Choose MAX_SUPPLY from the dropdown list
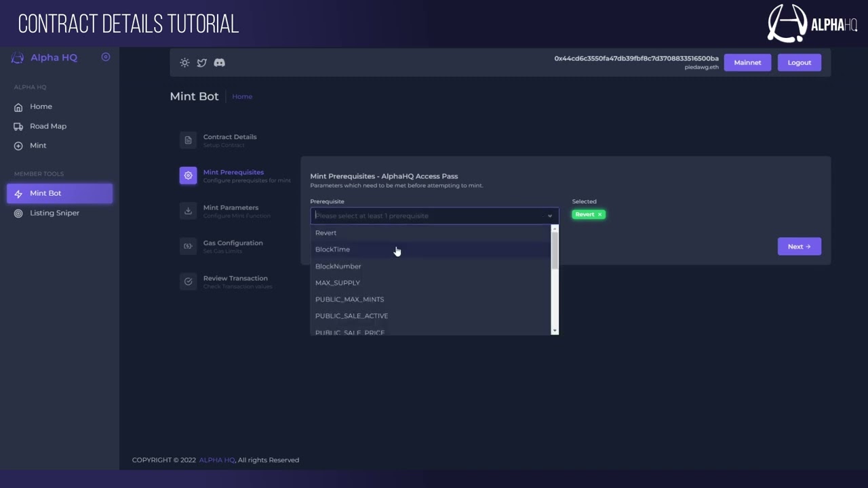The image size is (868, 488). pos(431,283)
